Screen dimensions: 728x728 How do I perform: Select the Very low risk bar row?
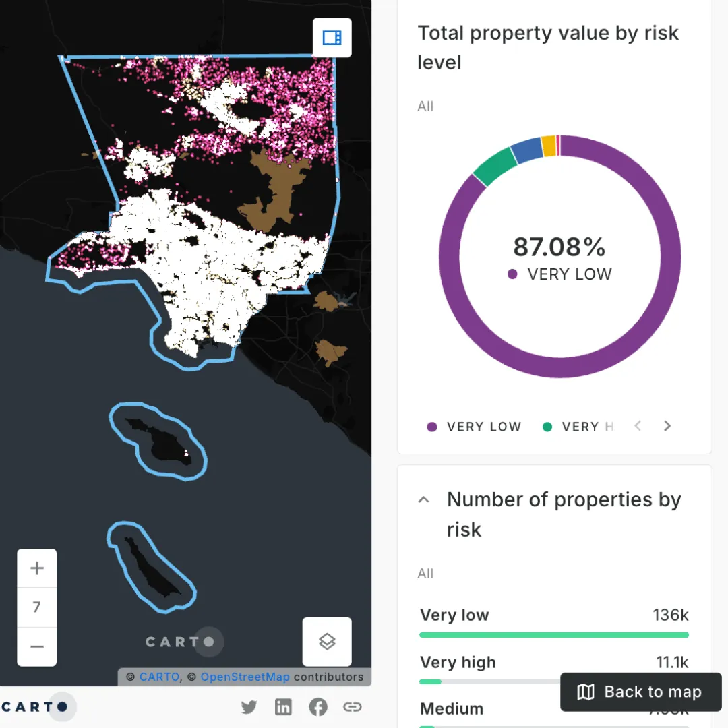pyautogui.click(x=553, y=623)
